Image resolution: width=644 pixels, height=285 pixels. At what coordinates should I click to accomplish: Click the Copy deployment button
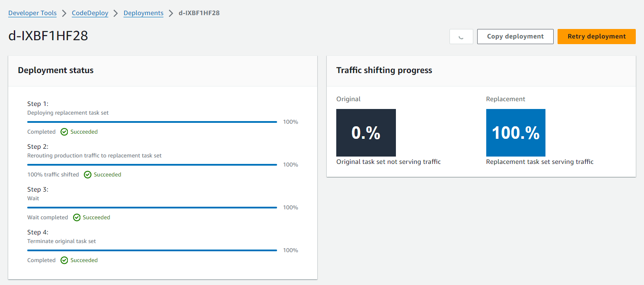[515, 37]
